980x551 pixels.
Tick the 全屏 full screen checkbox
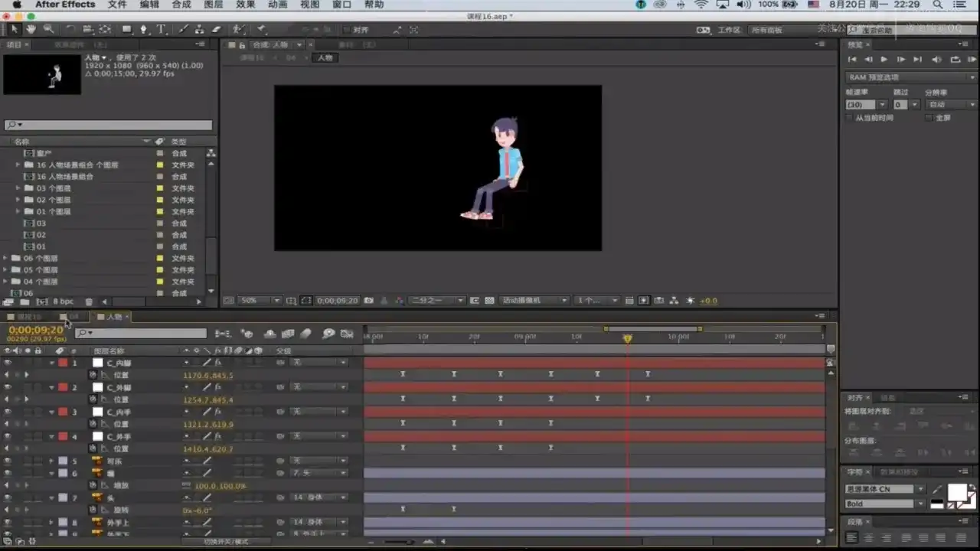pyautogui.click(x=929, y=118)
